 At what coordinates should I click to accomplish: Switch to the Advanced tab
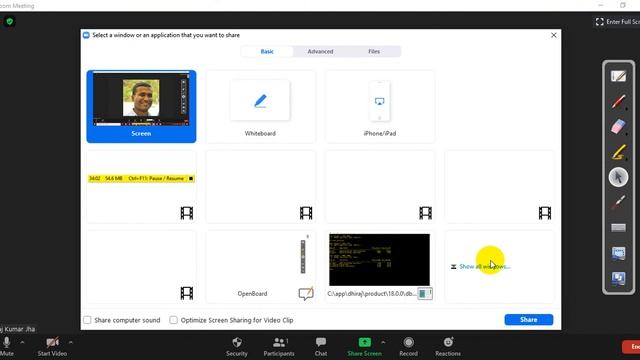click(320, 51)
